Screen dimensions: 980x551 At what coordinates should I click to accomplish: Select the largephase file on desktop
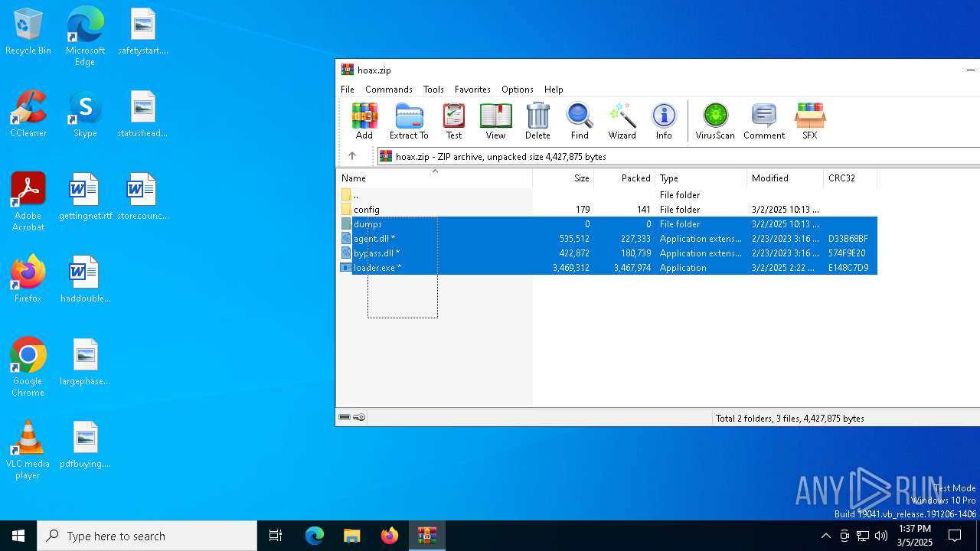tap(85, 362)
